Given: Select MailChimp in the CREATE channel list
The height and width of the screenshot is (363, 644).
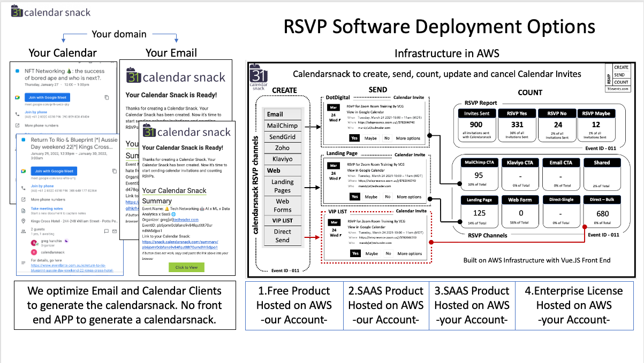Looking at the screenshot, I should 282,126.
